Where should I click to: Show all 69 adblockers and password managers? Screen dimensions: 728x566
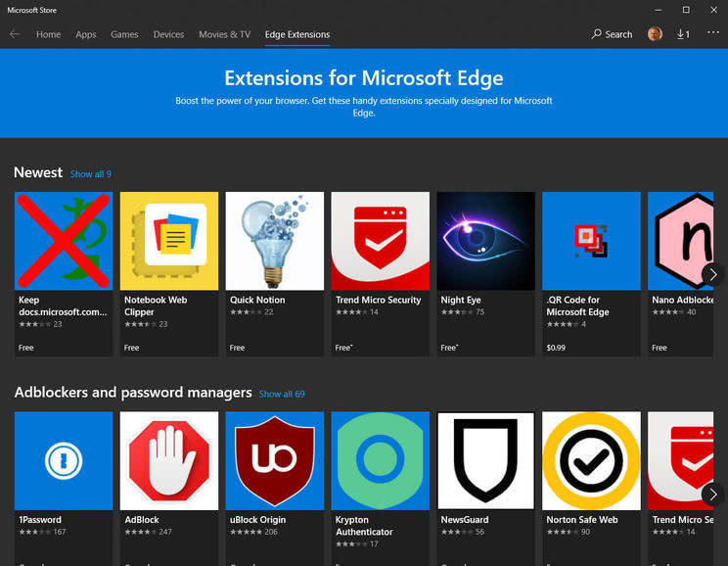(x=282, y=394)
